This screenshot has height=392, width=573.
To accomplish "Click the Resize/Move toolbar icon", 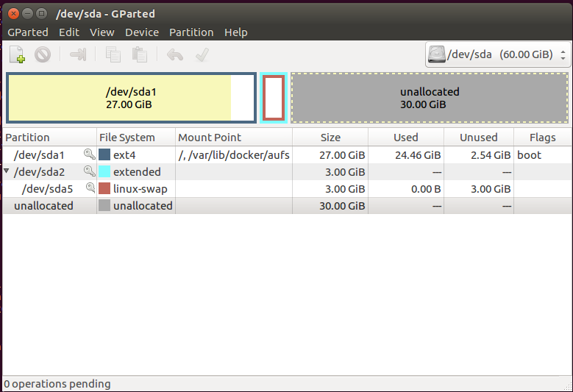I will tap(78, 55).
